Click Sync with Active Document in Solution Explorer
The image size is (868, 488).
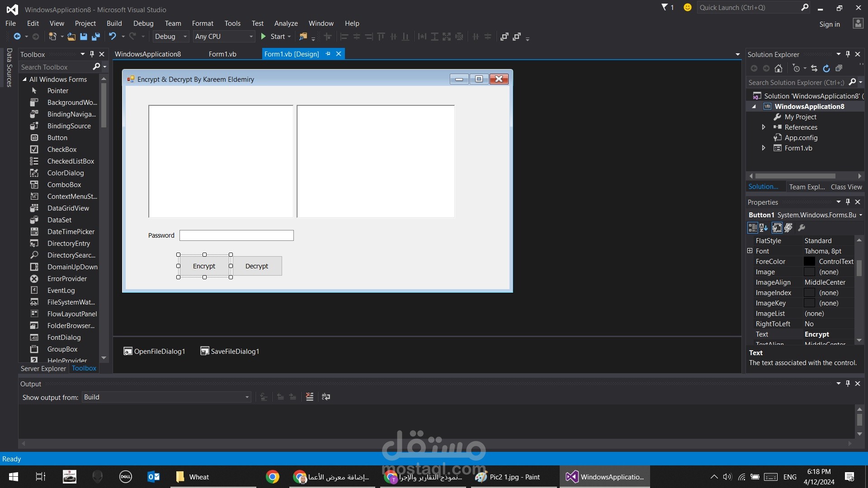pos(814,68)
